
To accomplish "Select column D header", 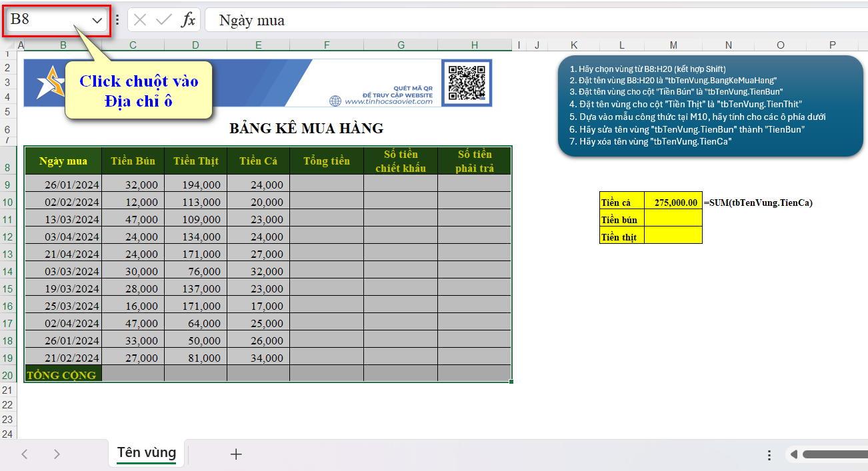I will [195, 45].
